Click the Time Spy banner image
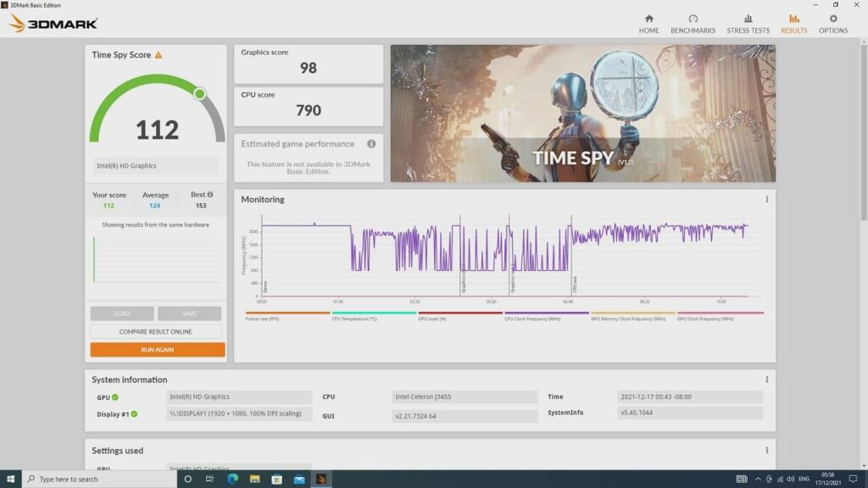 pos(583,114)
